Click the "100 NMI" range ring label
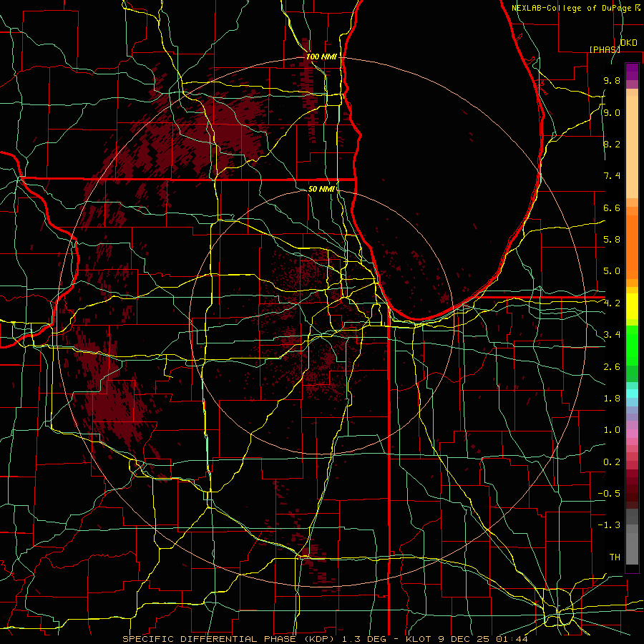The width and height of the screenshot is (644, 644). click(x=321, y=57)
